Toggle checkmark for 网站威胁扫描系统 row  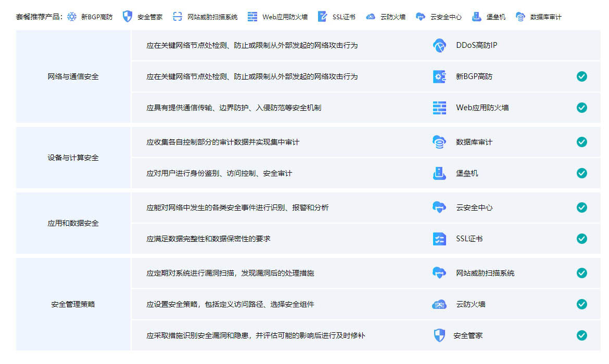pyautogui.click(x=581, y=273)
